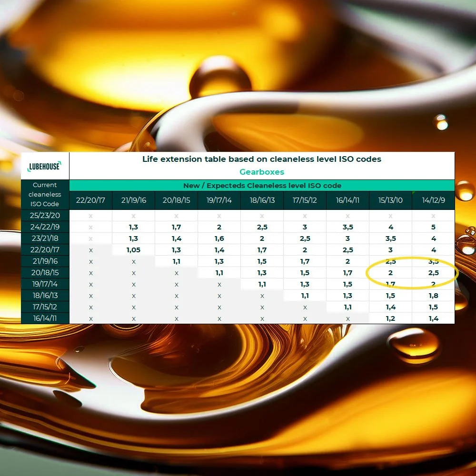Screen dimensions: 476x476
Task: Click the LUBEHOUSE logo
Action: pyautogui.click(x=44, y=166)
